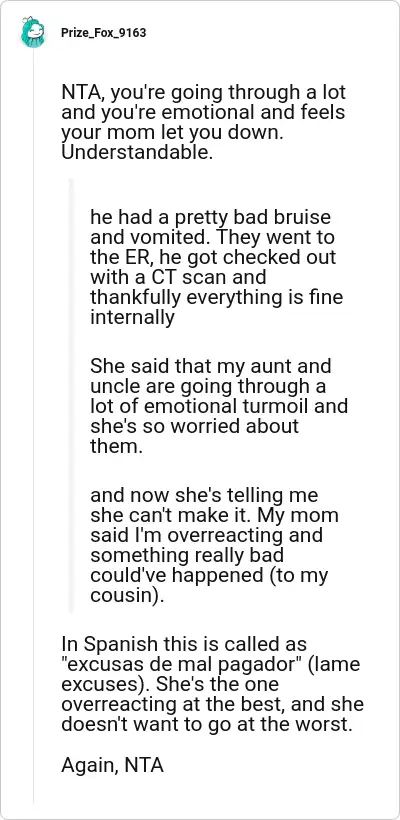
Task: Click the opening "NTA, you're going through" line
Action: [203, 92]
